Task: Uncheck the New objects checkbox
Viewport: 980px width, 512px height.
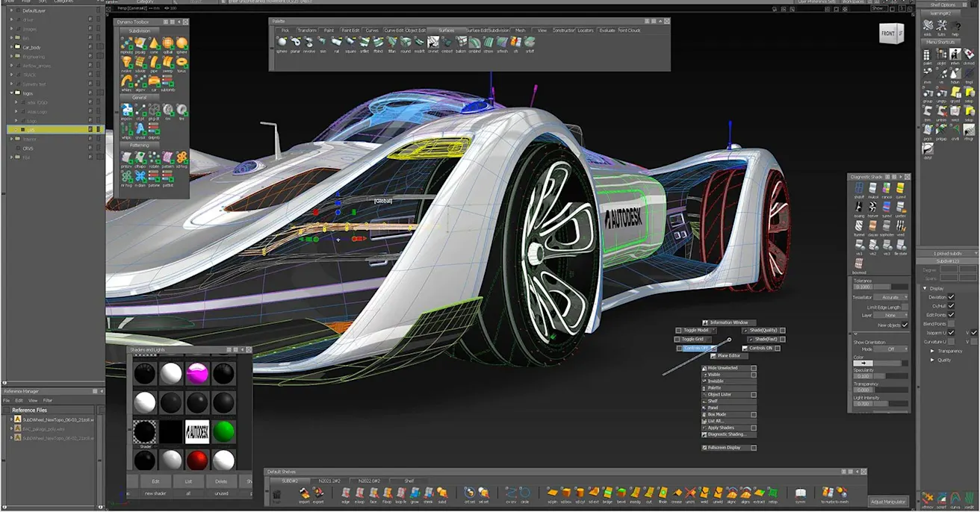Action: tap(905, 325)
